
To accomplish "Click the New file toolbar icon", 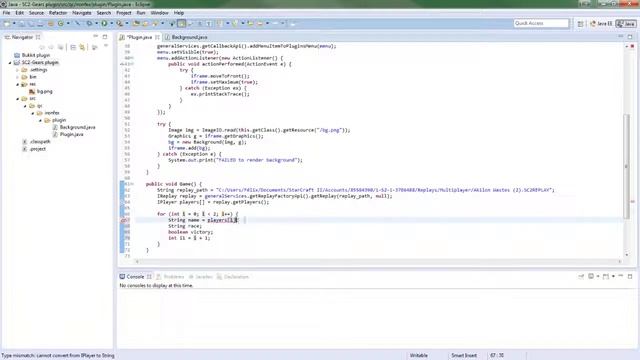I will [7, 24].
